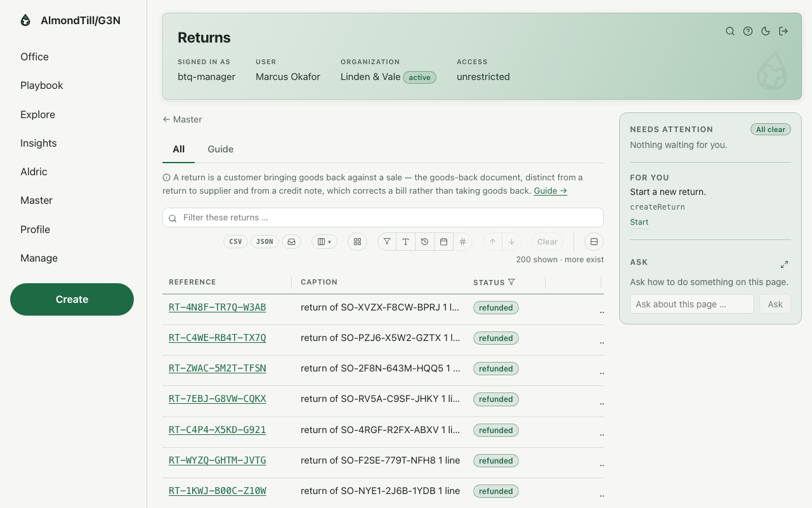Screen dimensions: 812x508
Task: Open Aldric in the sidebar
Action: [x=34, y=172]
